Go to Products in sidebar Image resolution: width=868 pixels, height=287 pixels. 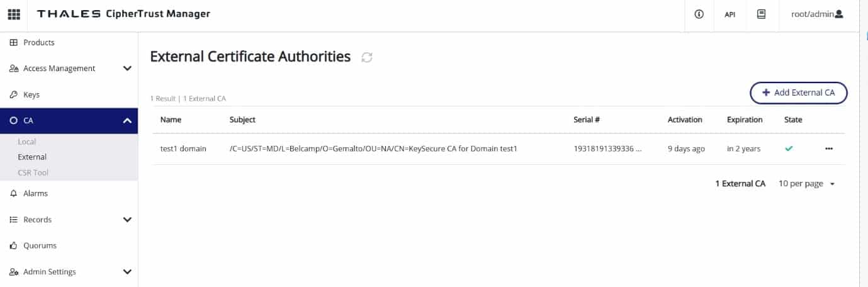pos(38,43)
